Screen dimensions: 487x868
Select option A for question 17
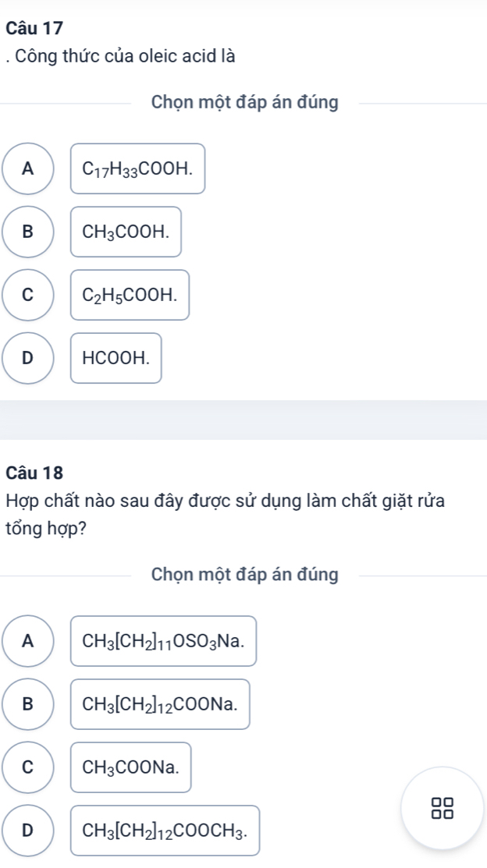click(29, 168)
